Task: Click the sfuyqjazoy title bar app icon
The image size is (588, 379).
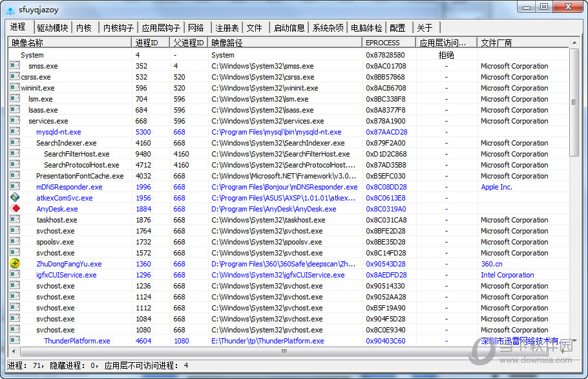Action: (x=10, y=8)
